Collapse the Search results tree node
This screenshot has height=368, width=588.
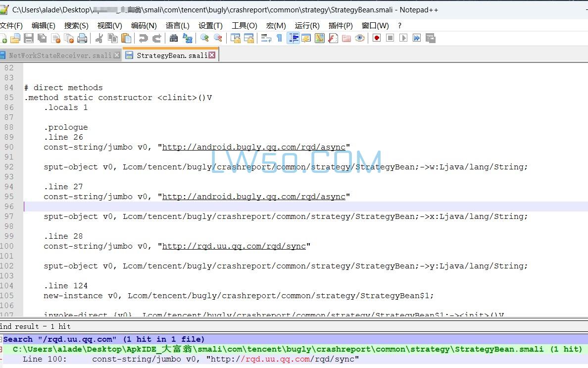(x=1, y=339)
